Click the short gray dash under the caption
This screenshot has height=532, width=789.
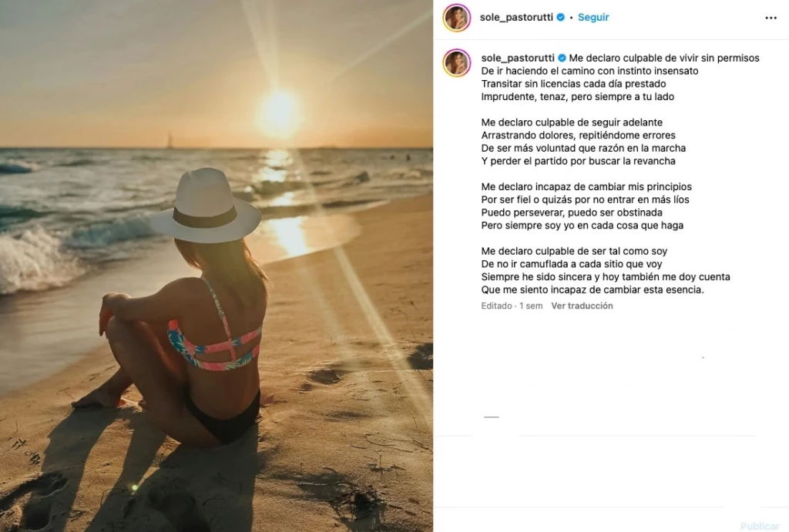point(491,417)
